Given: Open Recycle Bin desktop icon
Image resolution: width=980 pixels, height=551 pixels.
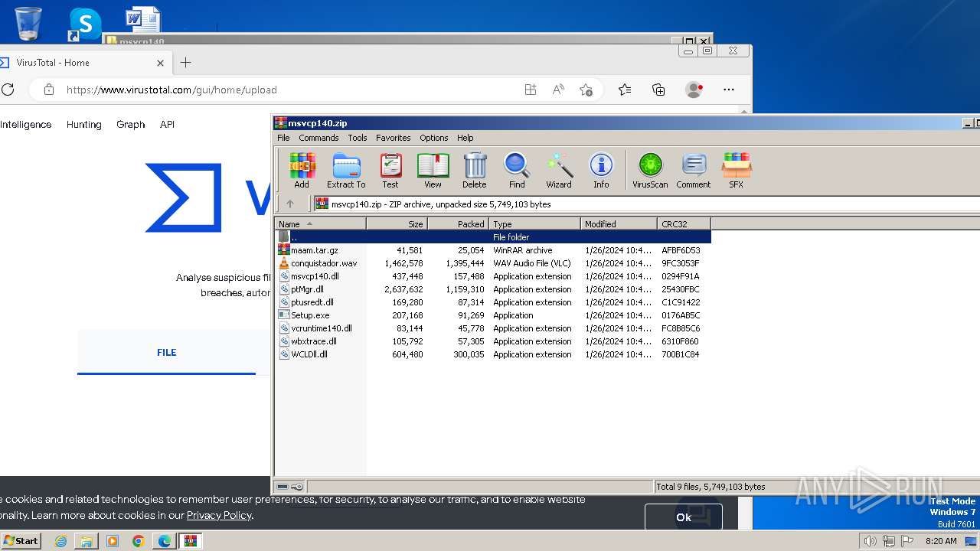Looking at the screenshot, I should click(28, 23).
